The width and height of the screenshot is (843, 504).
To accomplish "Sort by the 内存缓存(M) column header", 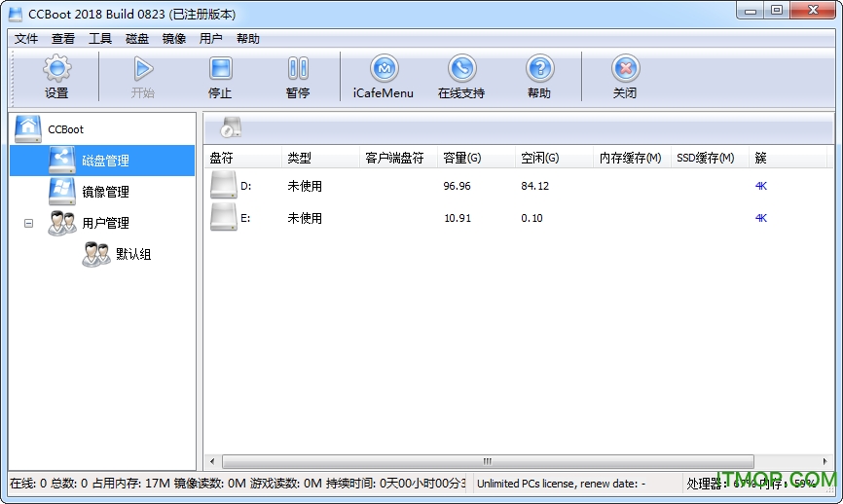I will click(633, 158).
